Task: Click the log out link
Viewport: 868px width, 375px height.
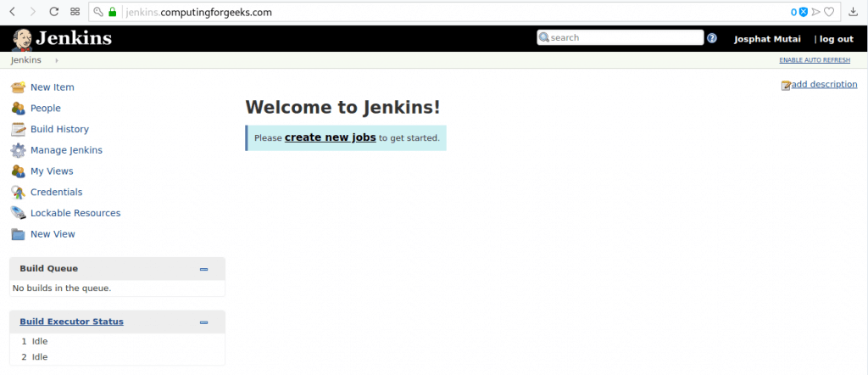Action: click(x=837, y=39)
